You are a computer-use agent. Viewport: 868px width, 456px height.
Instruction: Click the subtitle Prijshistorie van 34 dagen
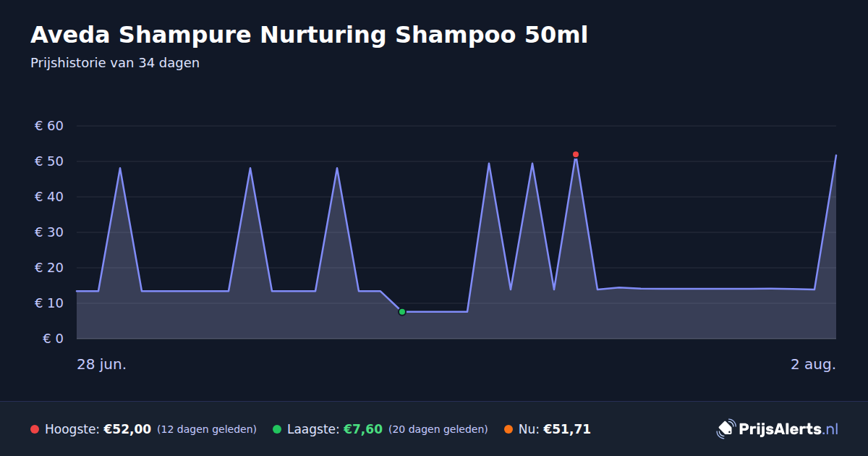(x=115, y=63)
